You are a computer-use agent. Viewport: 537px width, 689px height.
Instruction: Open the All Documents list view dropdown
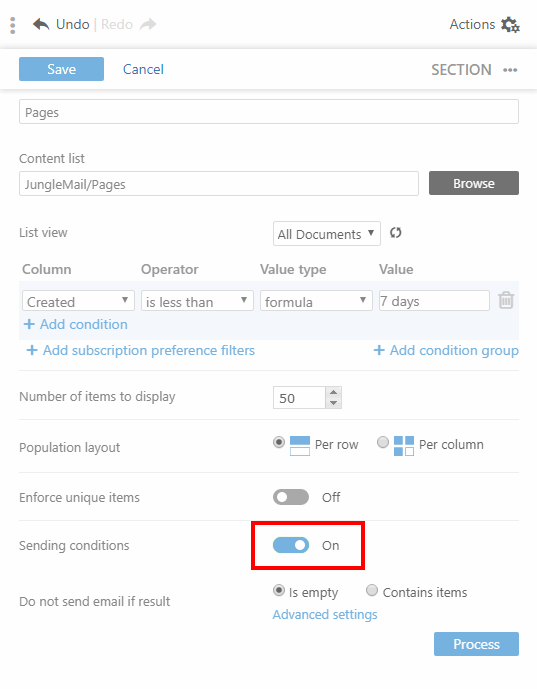(327, 233)
